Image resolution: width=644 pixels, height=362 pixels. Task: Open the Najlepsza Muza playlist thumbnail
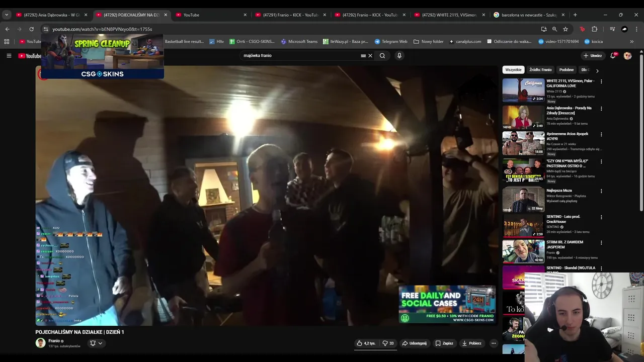(523, 200)
